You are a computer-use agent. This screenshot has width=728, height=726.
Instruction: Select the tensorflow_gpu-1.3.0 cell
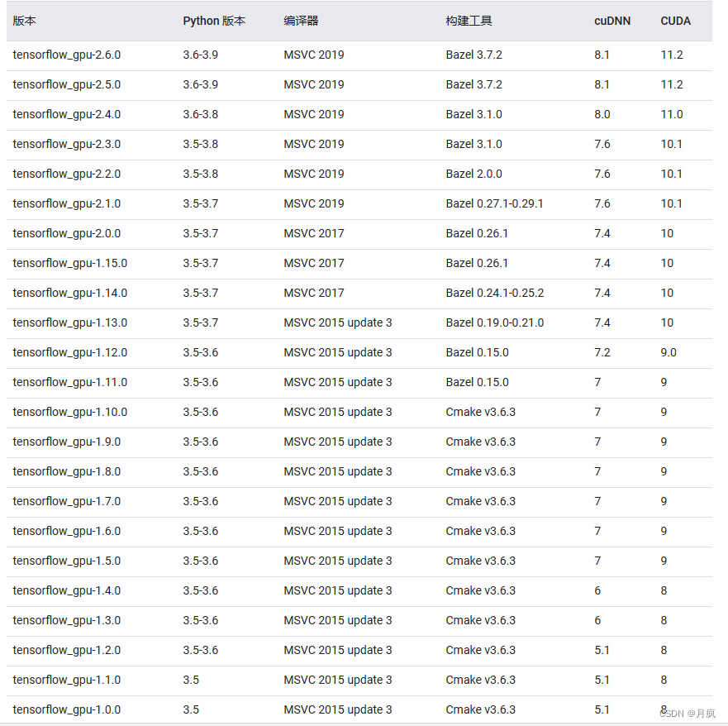click(x=66, y=619)
